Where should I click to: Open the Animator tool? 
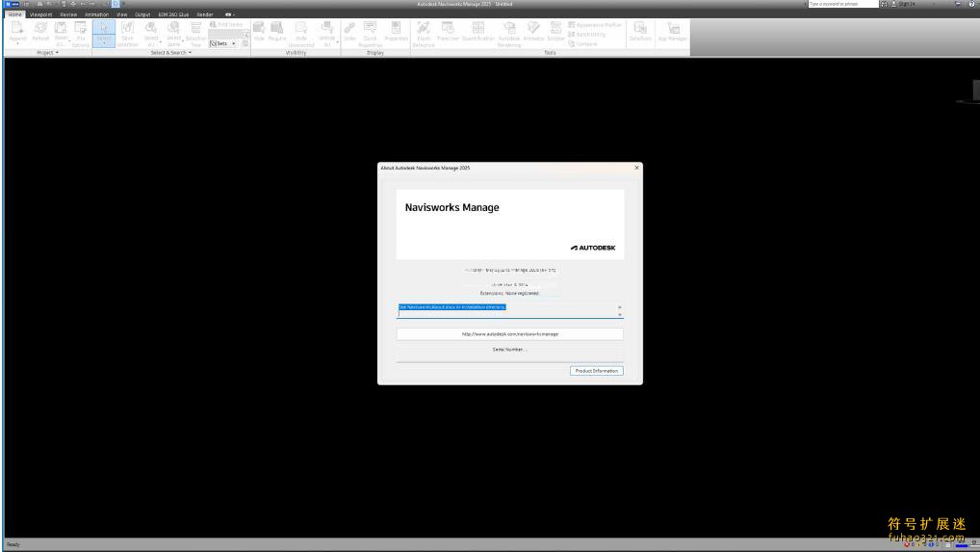pos(533,32)
